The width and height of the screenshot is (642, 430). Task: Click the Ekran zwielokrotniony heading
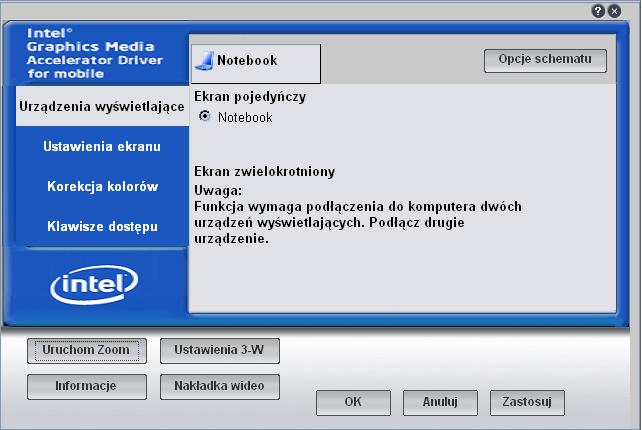pyautogui.click(x=264, y=171)
